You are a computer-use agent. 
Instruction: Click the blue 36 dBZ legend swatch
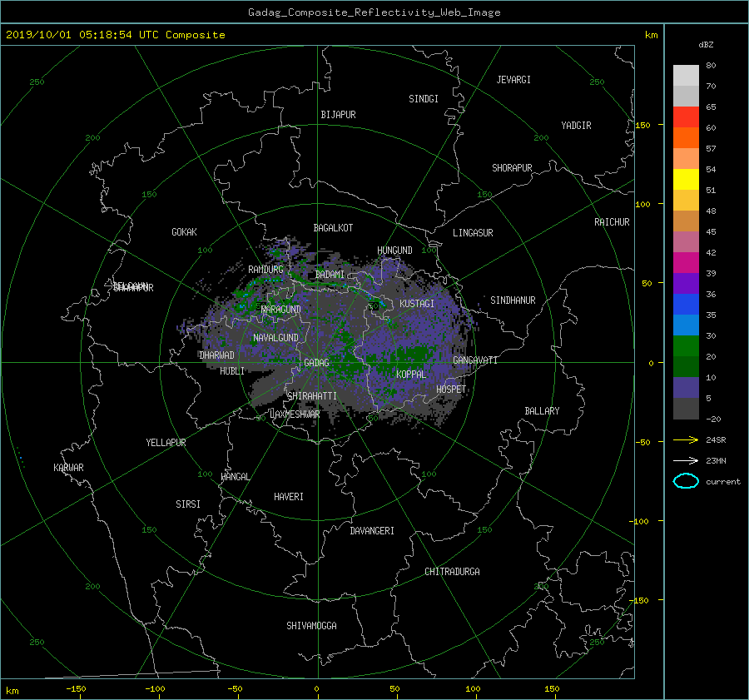click(686, 305)
